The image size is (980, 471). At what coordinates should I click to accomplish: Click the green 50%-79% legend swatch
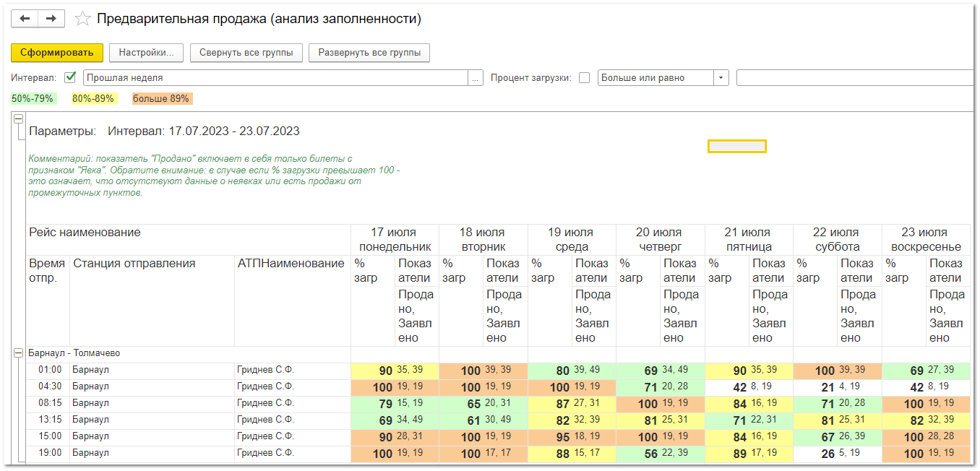33,99
